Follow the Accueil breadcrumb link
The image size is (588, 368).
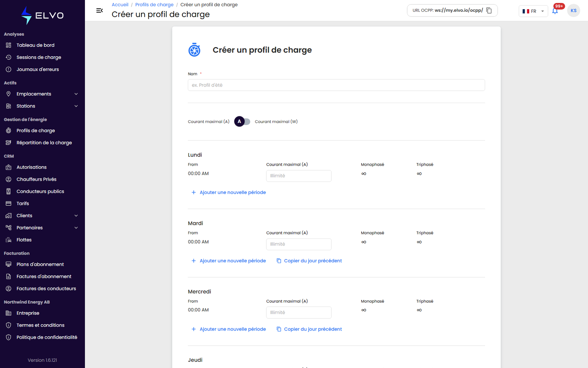click(x=120, y=5)
